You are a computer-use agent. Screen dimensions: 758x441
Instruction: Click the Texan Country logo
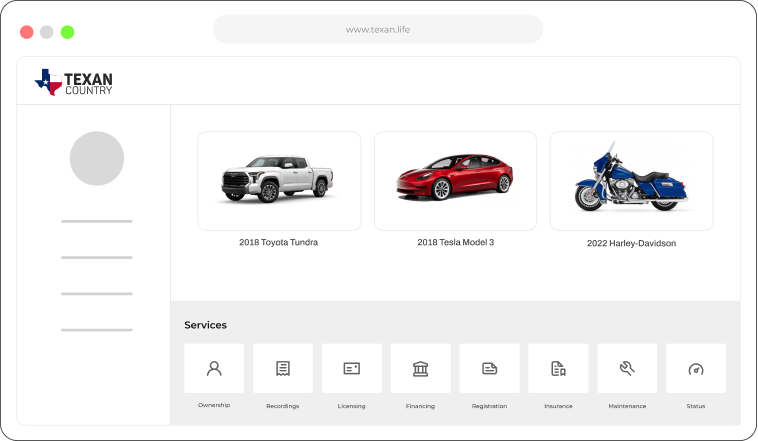(74, 82)
